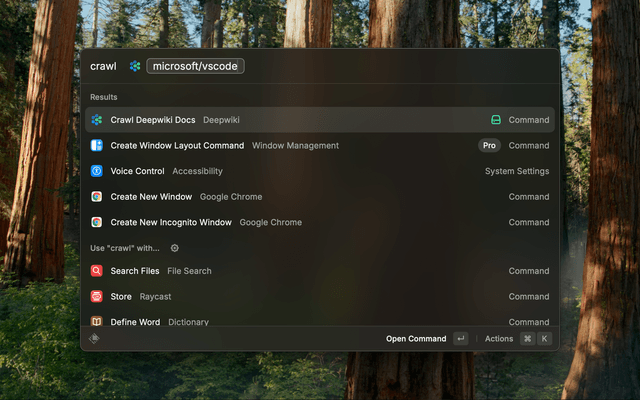
Task: Select the Define Word command
Action: pos(320,320)
